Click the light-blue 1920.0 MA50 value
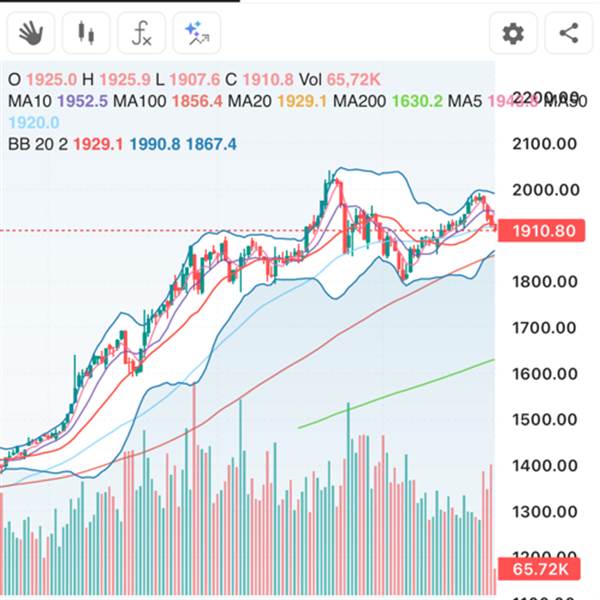This screenshot has height=600, width=600. tap(33, 123)
